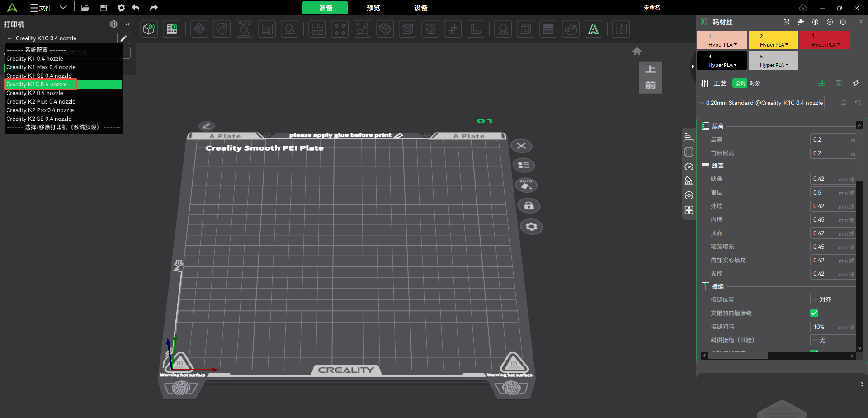Click the redo arrow
This screenshot has width=868, height=418.
[154, 8]
